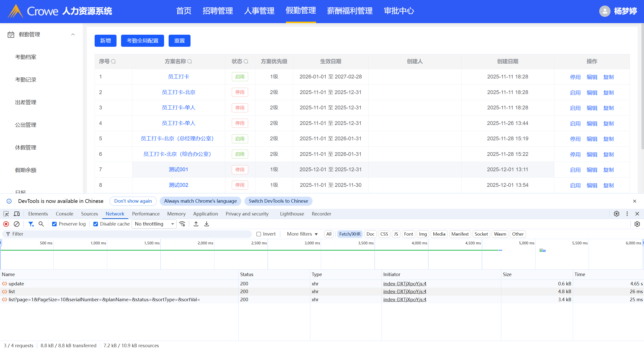Open the No throttling dropdown
The width and height of the screenshot is (644, 350).
tap(154, 224)
